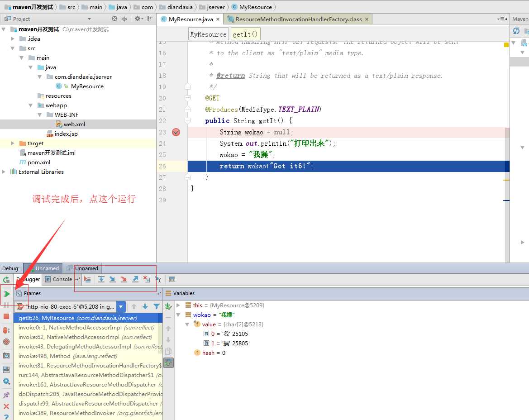The width and height of the screenshot is (529, 420).
Task: Select the Debugger tab
Action: [x=29, y=279]
